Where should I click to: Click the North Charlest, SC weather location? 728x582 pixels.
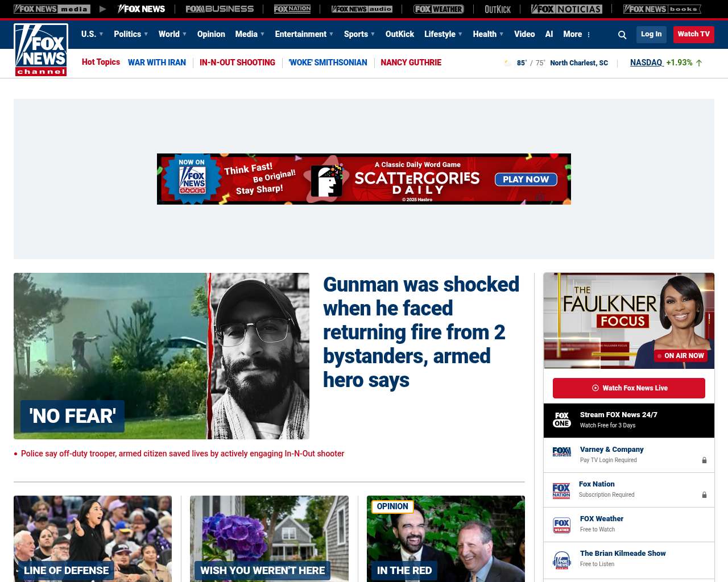(579, 63)
